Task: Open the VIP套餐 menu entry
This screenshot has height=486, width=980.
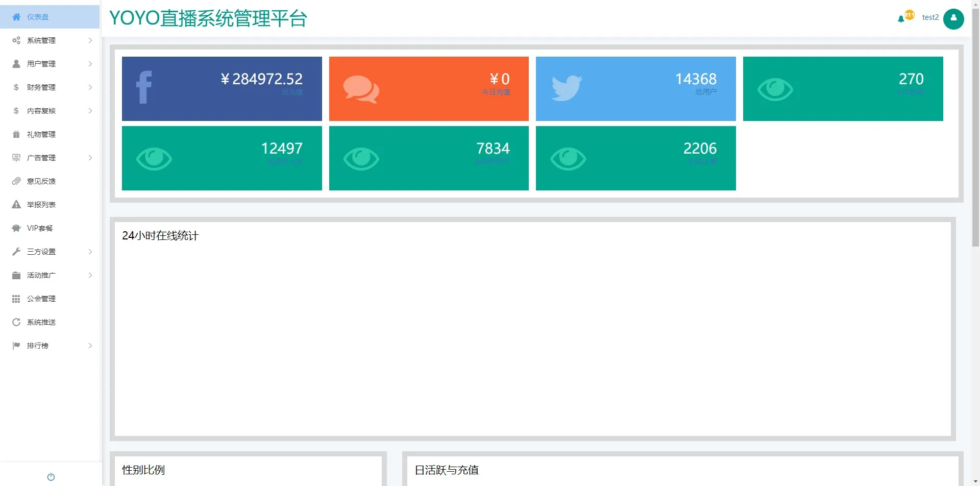Action: [50, 228]
